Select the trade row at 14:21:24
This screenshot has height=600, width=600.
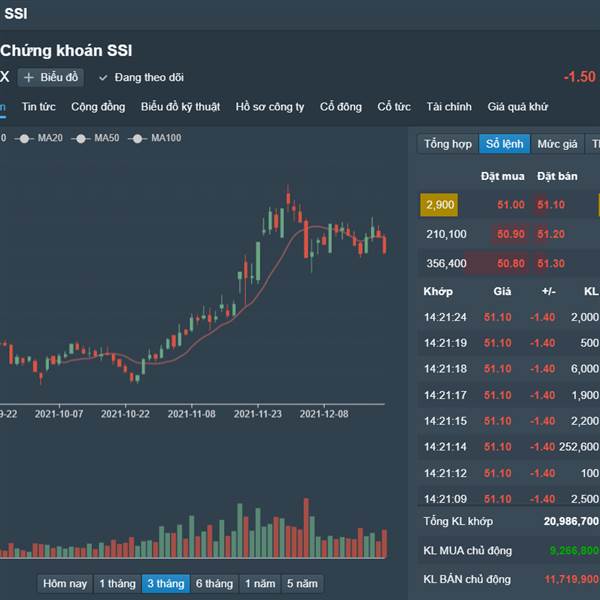coord(510,317)
